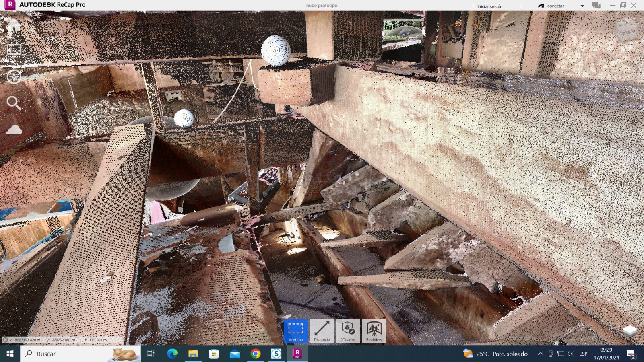The image size is (644, 362).
Task: Choose the Cuadro limit box tool
Action: point(348,331)
